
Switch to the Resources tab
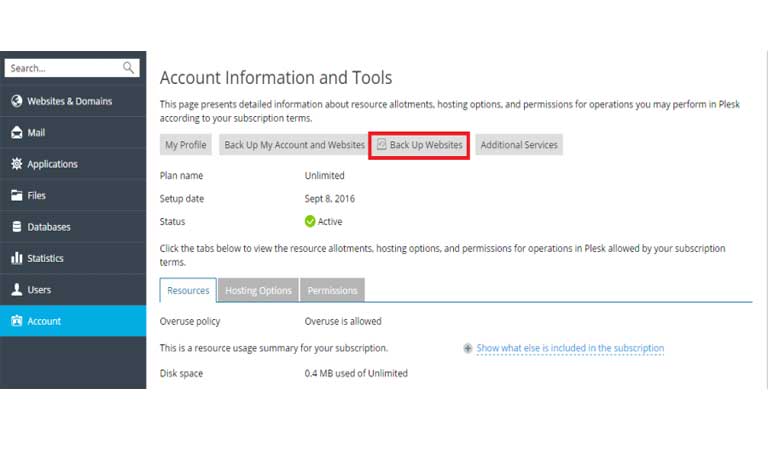pos(188,290)
